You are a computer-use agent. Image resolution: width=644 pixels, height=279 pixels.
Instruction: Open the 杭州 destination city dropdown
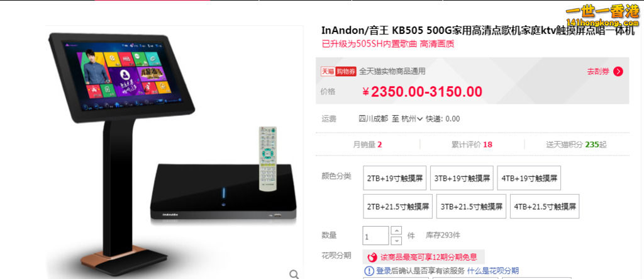(x=412, y=119)
